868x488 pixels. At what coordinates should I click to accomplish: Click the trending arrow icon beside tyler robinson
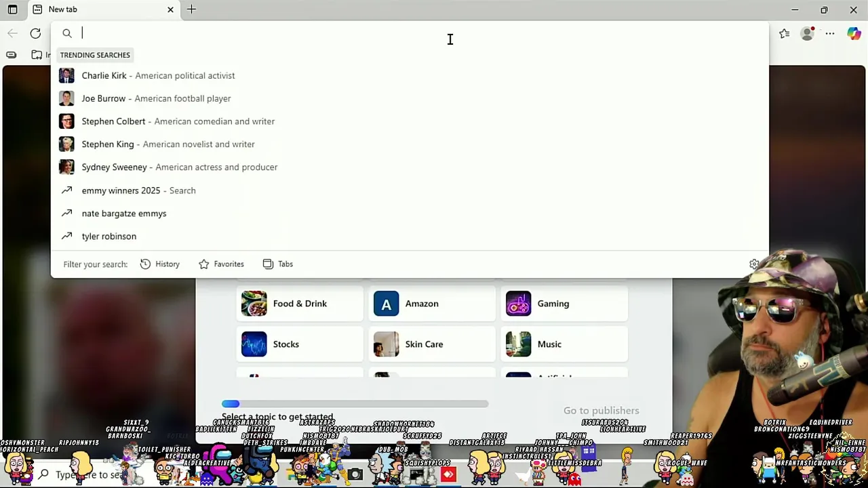tap(66, 237)
